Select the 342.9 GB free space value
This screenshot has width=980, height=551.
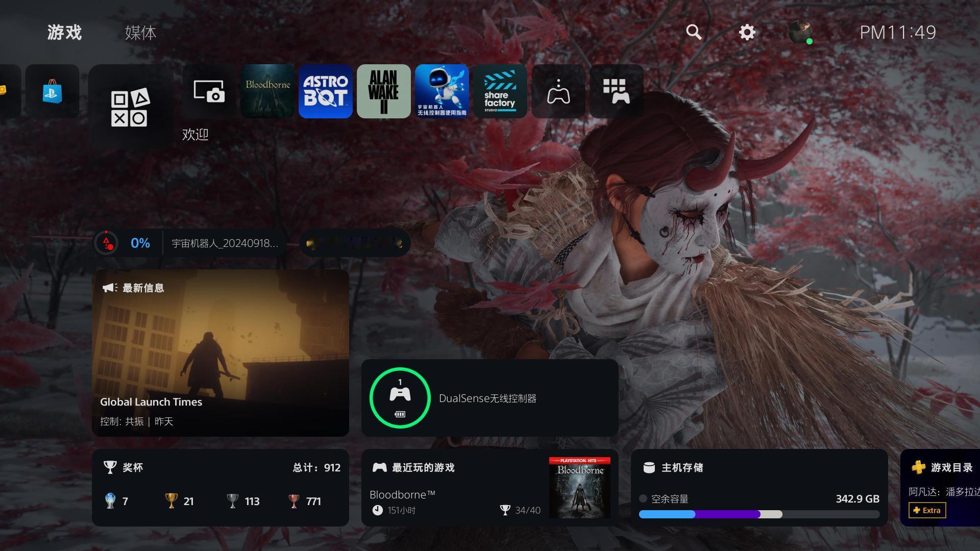coord(857,498)
